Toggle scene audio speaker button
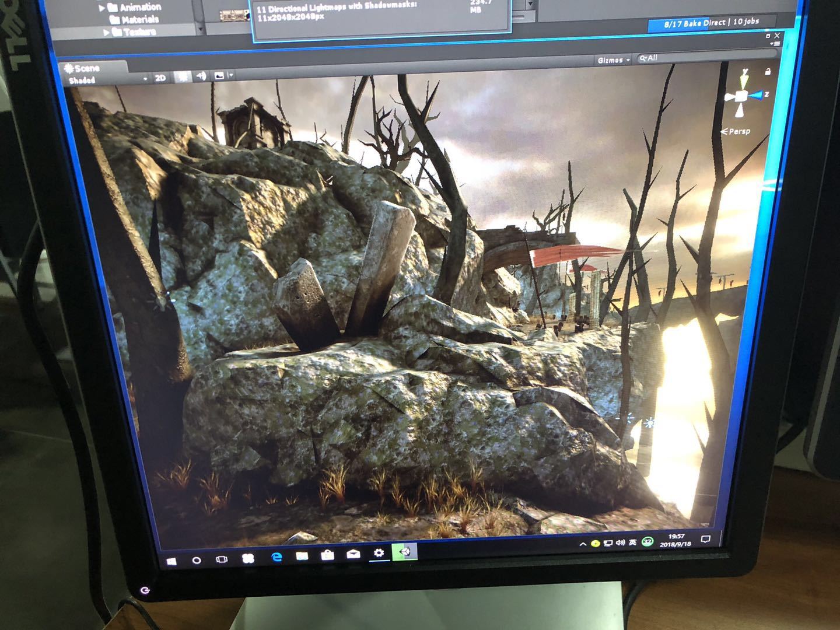Image resolution: width=840 pixels, height=630 pixels. [201, 76]
